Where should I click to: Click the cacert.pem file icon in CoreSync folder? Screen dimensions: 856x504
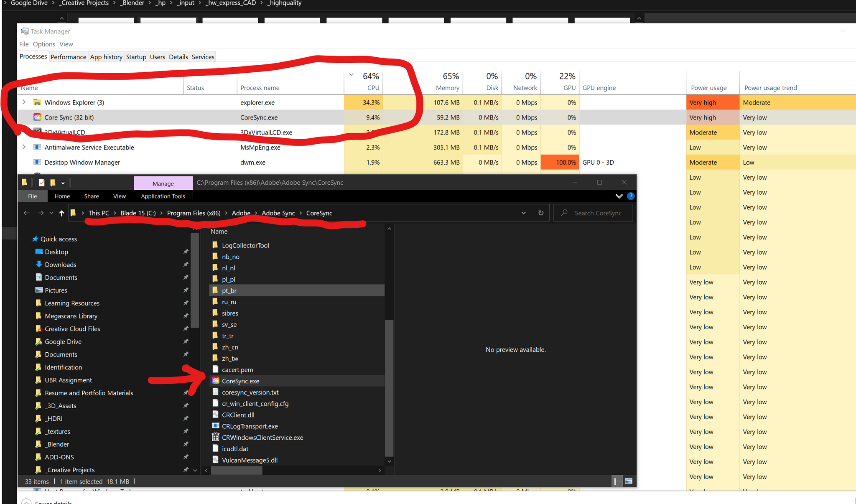(215, 369)
